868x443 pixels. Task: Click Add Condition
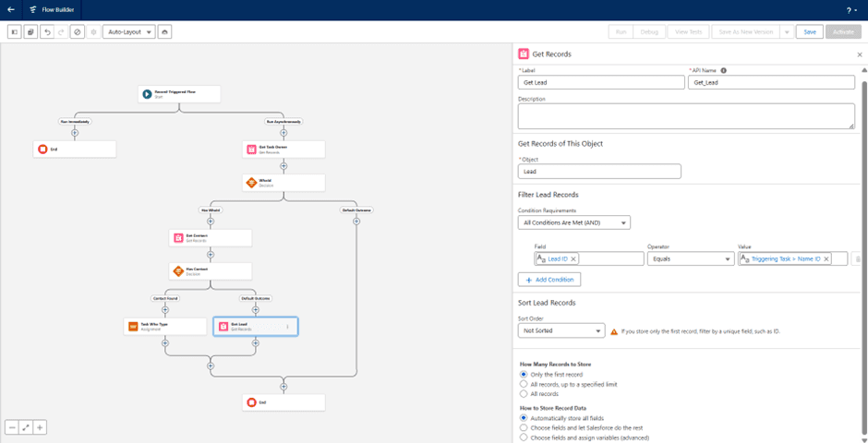[549, 280]
